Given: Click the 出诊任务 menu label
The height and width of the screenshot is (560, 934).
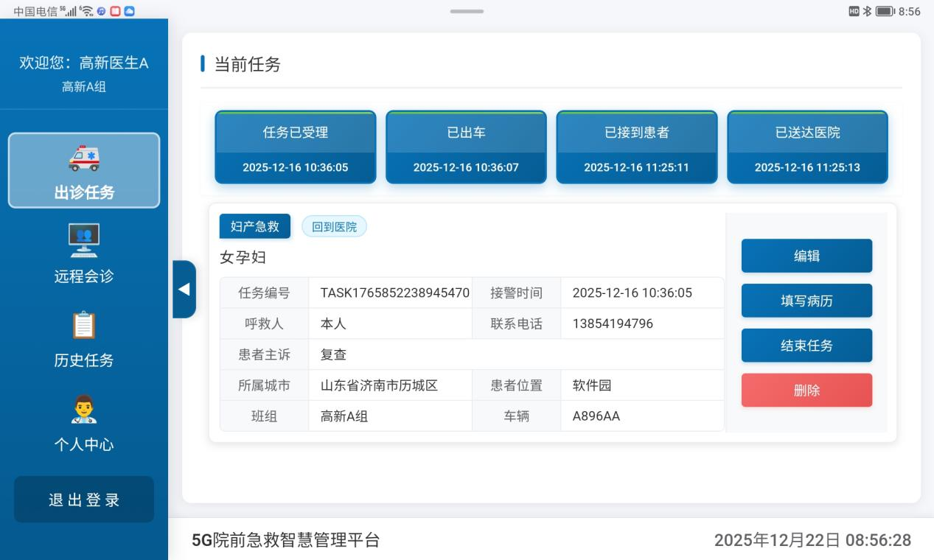Looking at the screenshot, I should (x=84, y=192).
